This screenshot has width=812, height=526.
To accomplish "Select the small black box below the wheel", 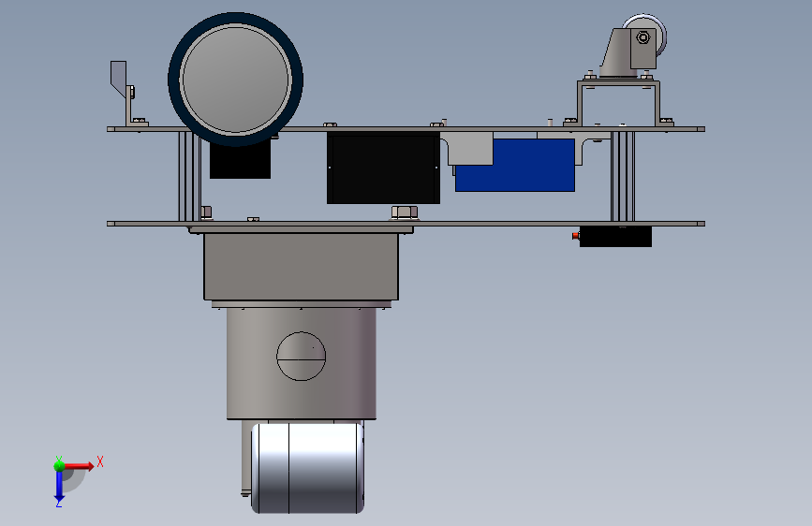I will (x=241, y=160).
